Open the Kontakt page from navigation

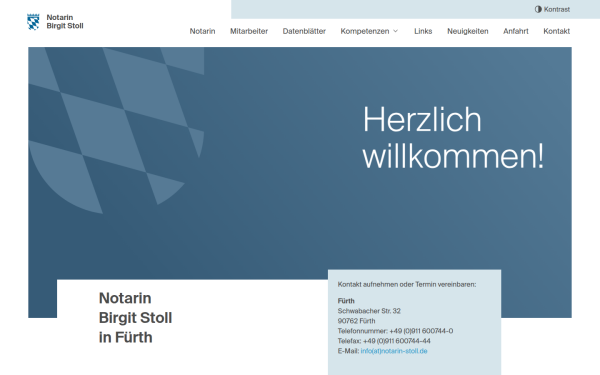click(x=556, y=31)
